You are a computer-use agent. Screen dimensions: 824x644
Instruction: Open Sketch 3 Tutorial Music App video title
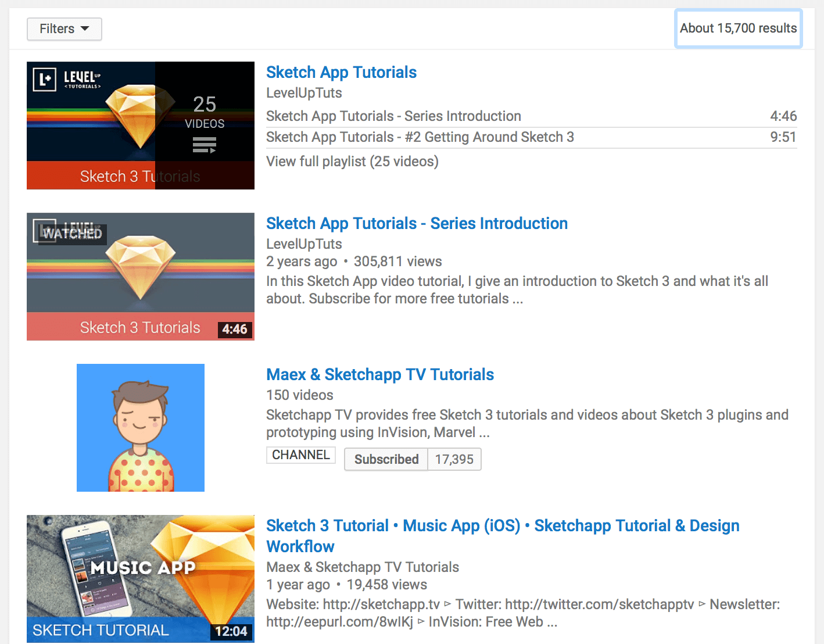point(502,526)
